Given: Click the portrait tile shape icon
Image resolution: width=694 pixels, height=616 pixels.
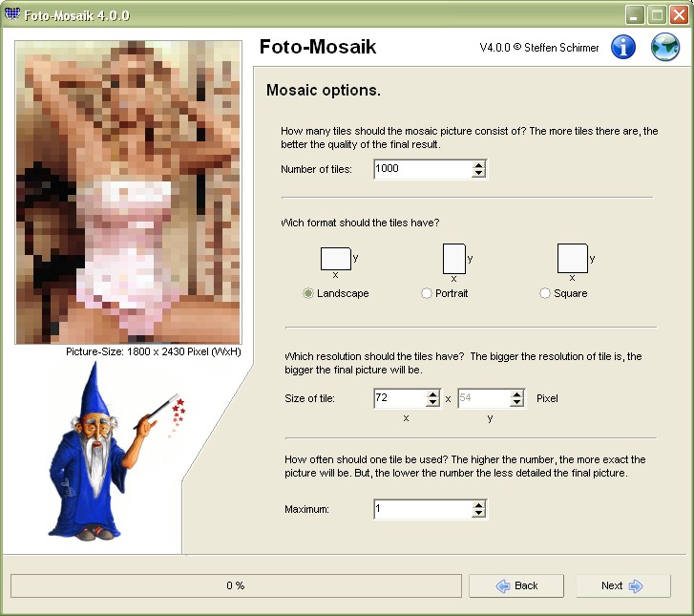Looking at the screenshot, I should [454, 259].
